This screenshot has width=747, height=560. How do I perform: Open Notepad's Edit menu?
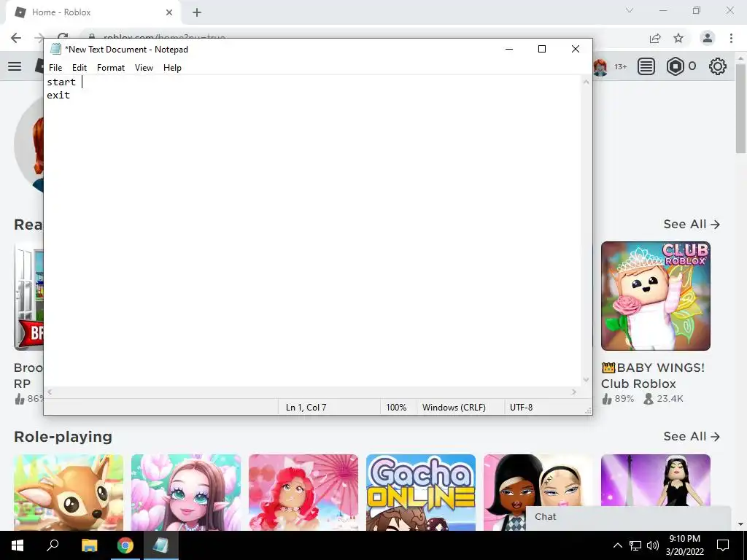(79, 68)
